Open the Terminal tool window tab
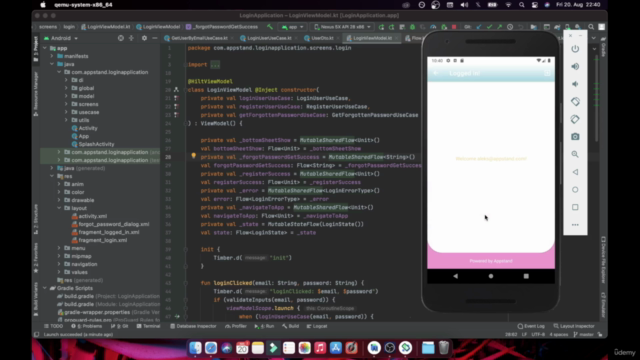Screen dimensions: 640x360 (x=149, y=326)
